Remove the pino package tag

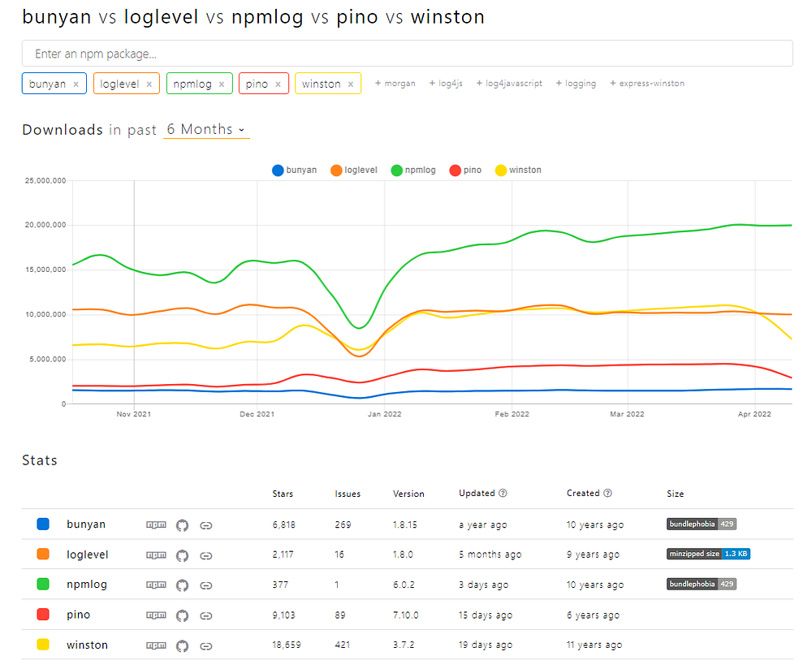pos(278,84)
